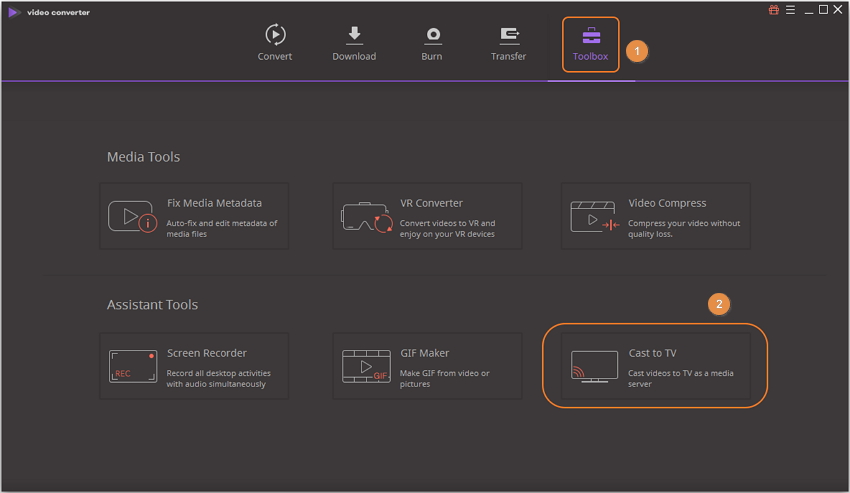Click 'Compress your video without quality loss' text

click(x=684, y=228)
